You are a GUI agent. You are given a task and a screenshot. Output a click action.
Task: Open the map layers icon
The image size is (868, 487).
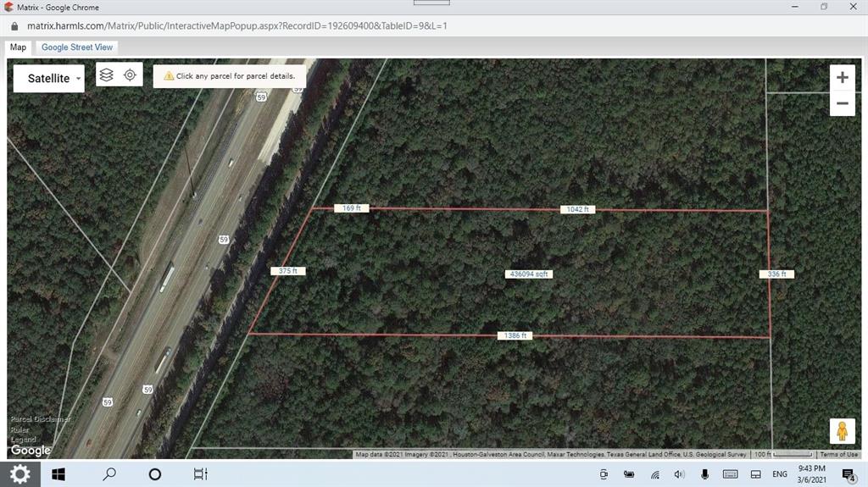(107, 75)
